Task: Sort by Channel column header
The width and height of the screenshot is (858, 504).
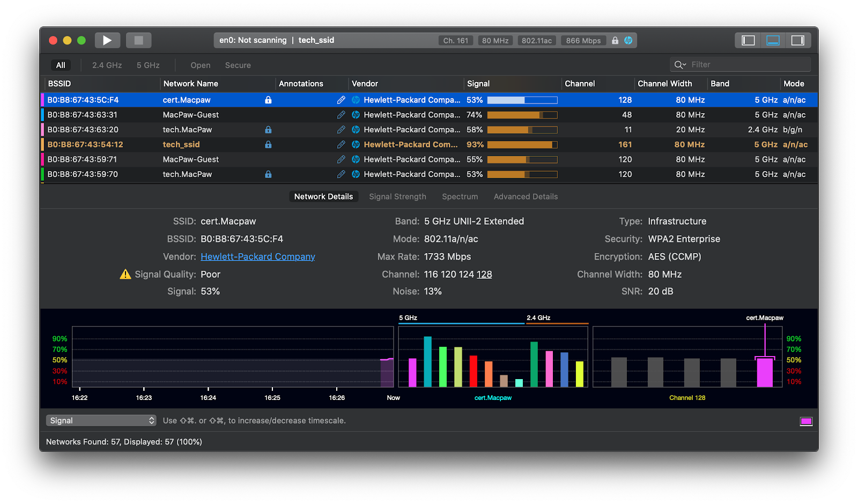Action: pyautogui.click(x=597, y=84)
